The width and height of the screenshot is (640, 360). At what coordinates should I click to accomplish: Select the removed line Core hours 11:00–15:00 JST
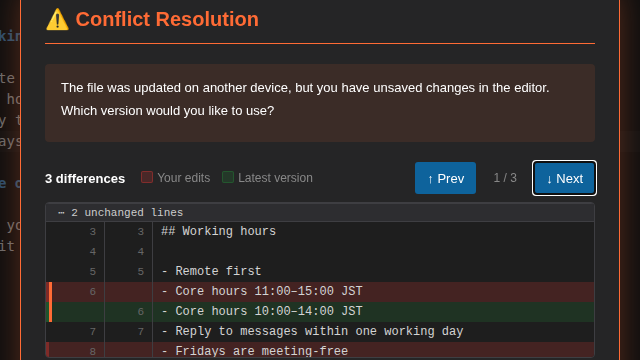point(320,291)
